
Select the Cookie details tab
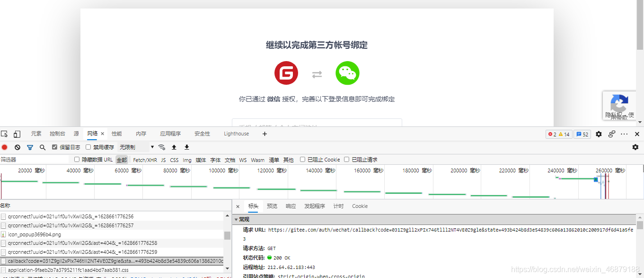[x=360, y=206]
